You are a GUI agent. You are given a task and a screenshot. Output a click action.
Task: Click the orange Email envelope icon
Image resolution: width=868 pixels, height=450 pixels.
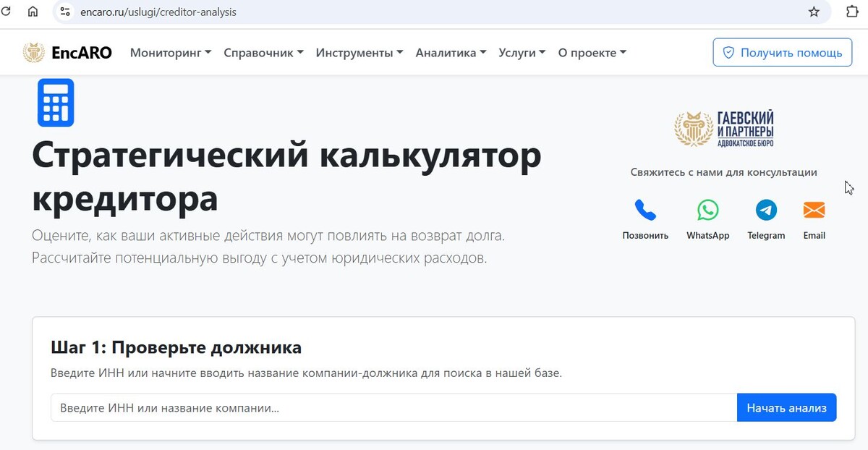point(814,211)
